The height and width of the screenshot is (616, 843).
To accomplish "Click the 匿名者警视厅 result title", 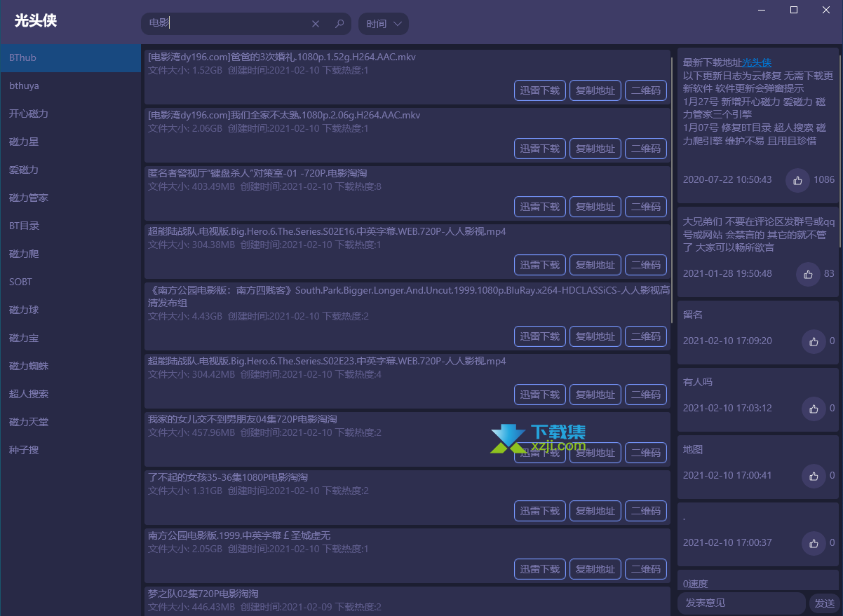I will click(x=257, y=173).
